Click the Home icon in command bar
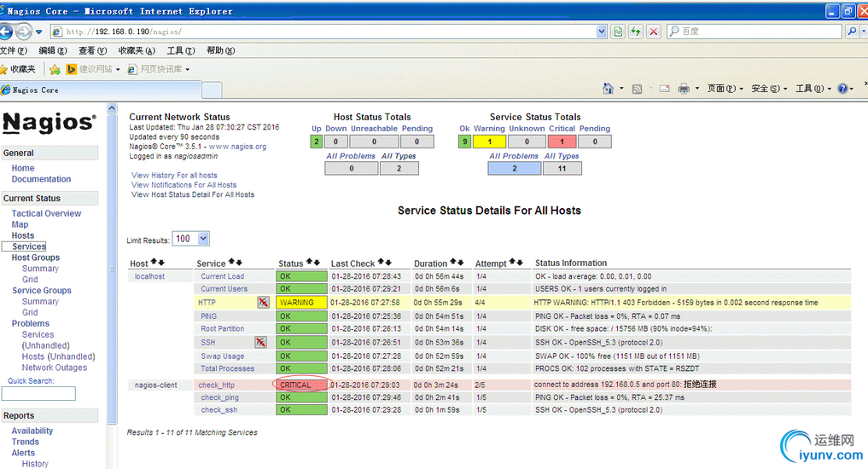 tap(608, 89)
